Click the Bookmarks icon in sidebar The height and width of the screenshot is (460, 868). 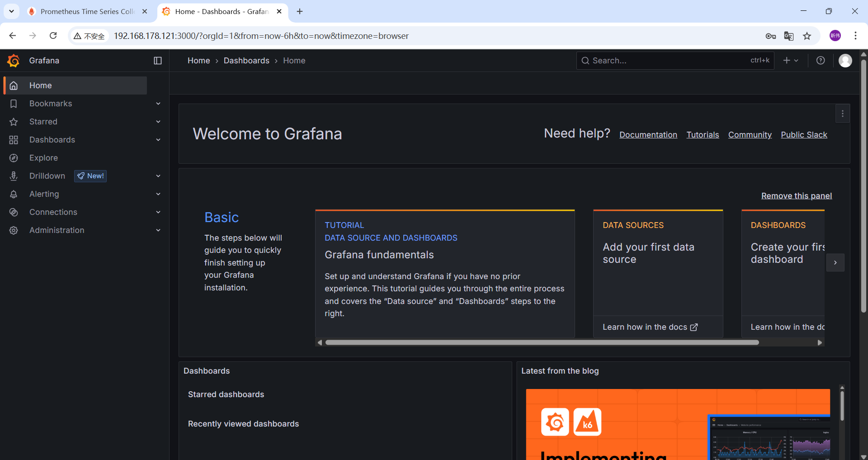pos(14,103)
